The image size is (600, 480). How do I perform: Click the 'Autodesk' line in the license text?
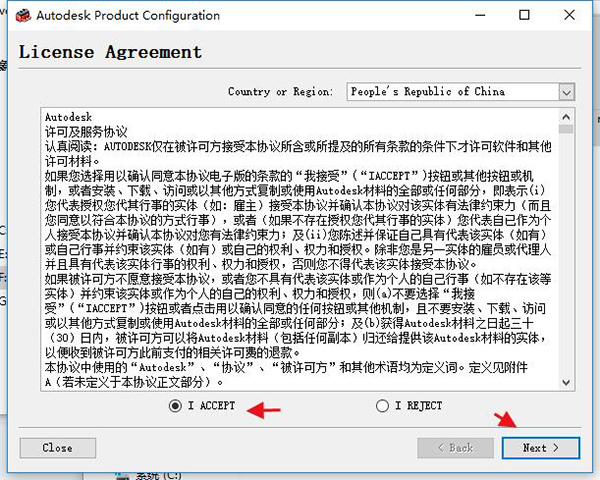pos(68,117)
